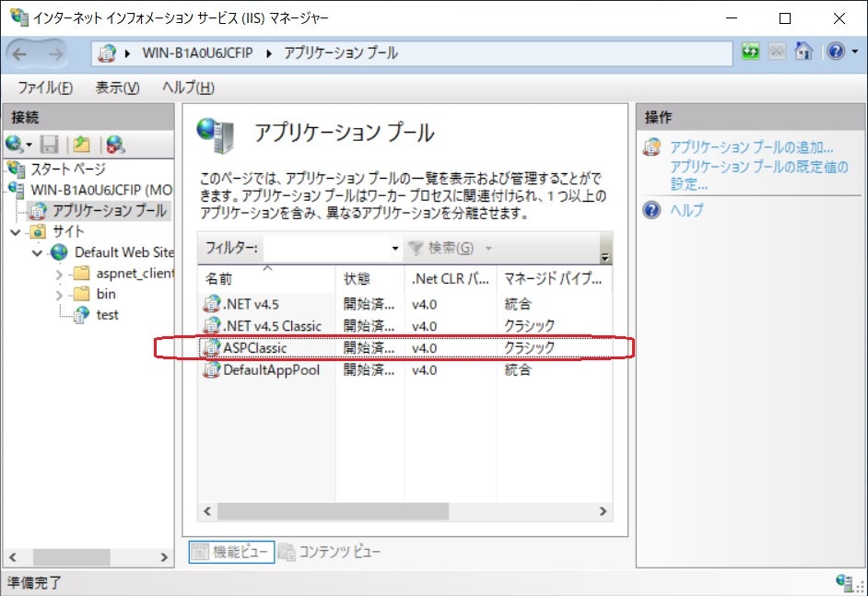Click the filter text input field
The width and height of the screenshot is (868, 596).
pos(326,248)
